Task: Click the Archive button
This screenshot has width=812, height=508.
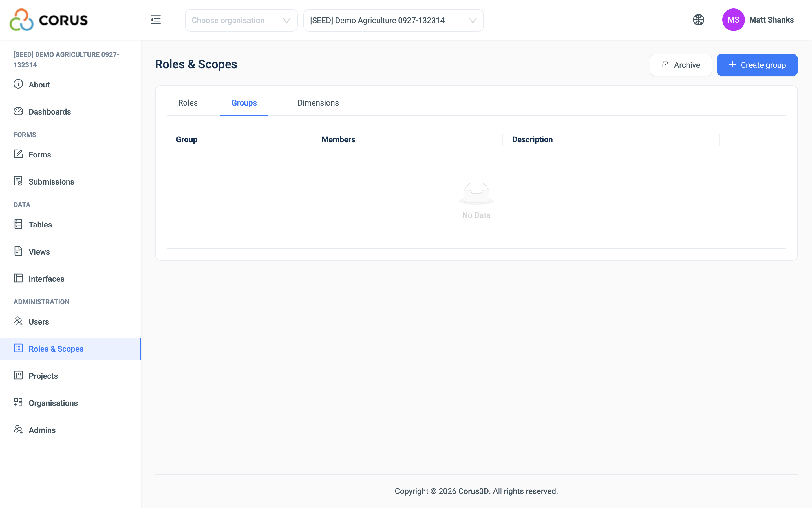Action: [x=680, y=65]
